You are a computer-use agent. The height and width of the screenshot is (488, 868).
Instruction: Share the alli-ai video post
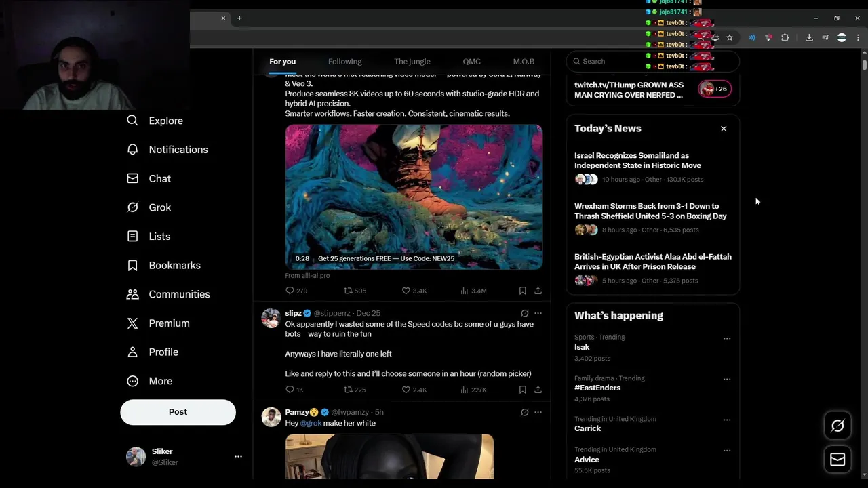click(x=538, y=291)
